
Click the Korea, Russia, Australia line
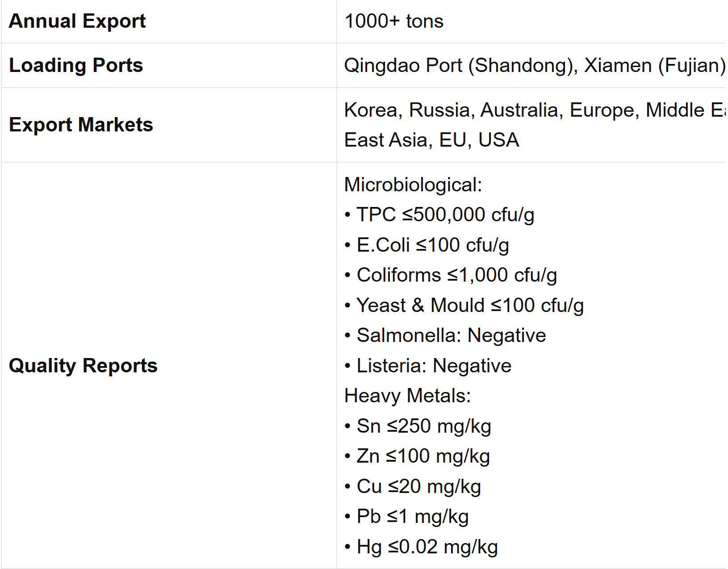click(535, 110)
